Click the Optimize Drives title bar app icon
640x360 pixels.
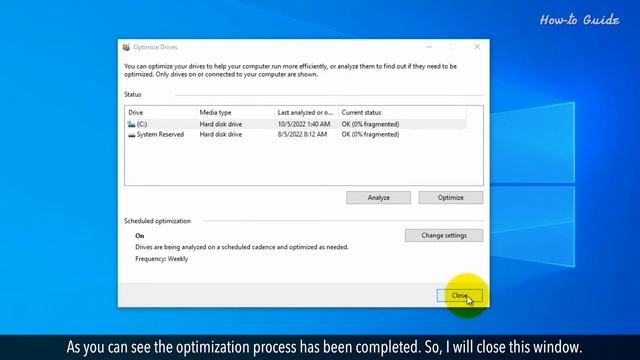tap(126, 47)
